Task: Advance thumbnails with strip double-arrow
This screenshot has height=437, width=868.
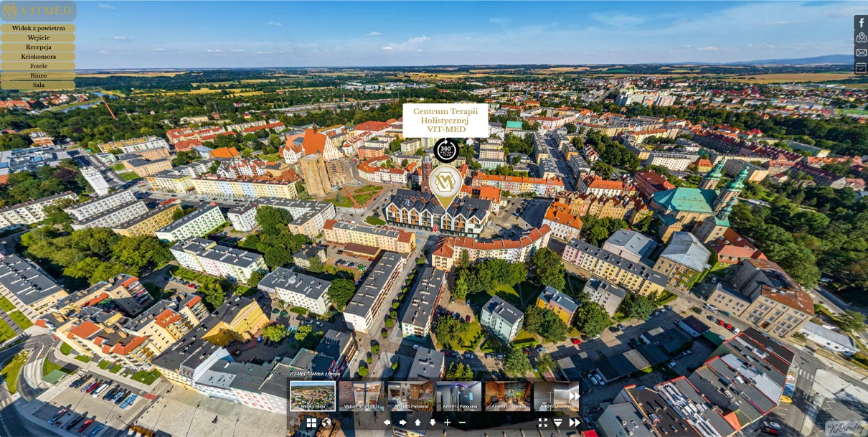Action: [x=574, y=395]
